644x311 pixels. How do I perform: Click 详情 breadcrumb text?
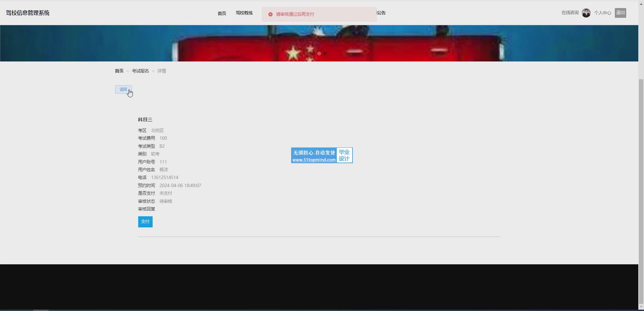coord(162,71)
